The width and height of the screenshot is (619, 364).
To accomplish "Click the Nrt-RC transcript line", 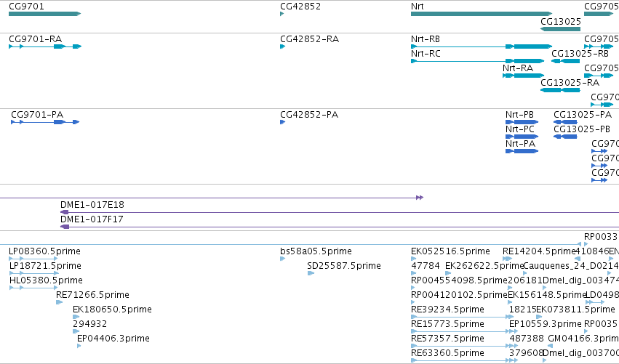I will 478,61.
